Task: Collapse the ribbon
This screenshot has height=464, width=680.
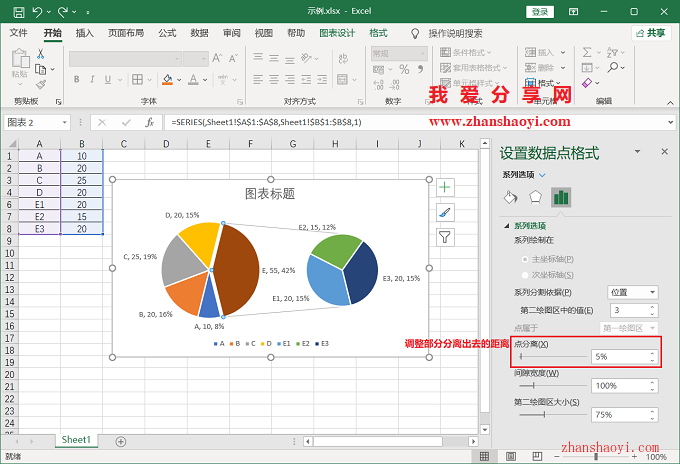Action: click(670, 103)
